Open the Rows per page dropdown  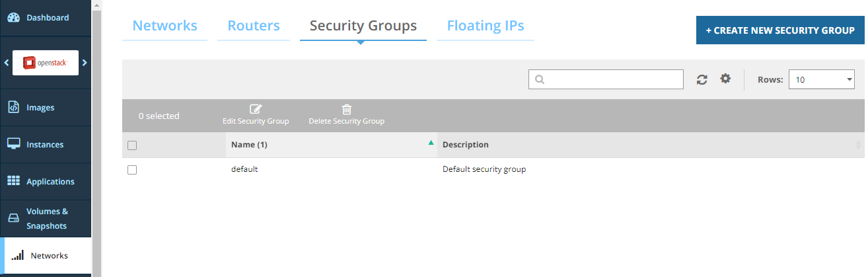click(821, 79)
